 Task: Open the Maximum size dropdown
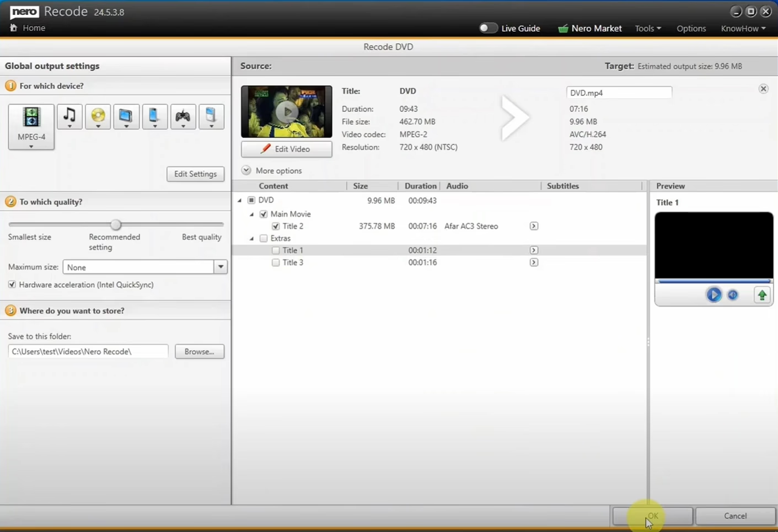[x=221, y=267]
